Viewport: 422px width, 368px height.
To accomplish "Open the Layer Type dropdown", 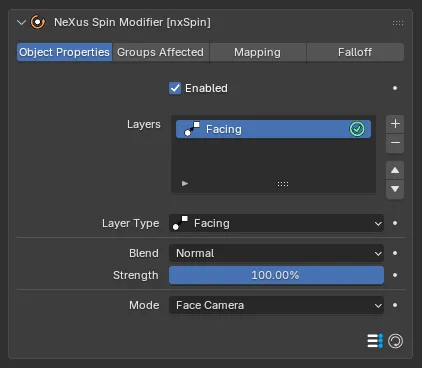I will pyautogui.click(x=276, y=223).
